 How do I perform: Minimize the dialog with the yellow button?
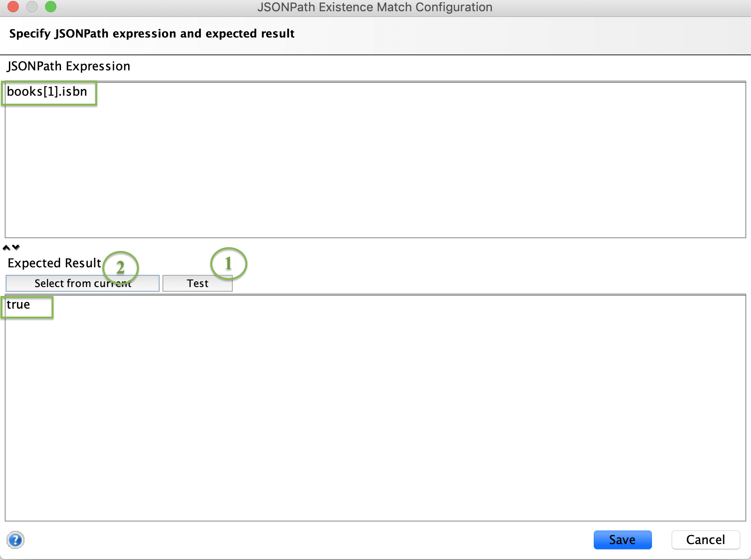[x=31, y=7]
